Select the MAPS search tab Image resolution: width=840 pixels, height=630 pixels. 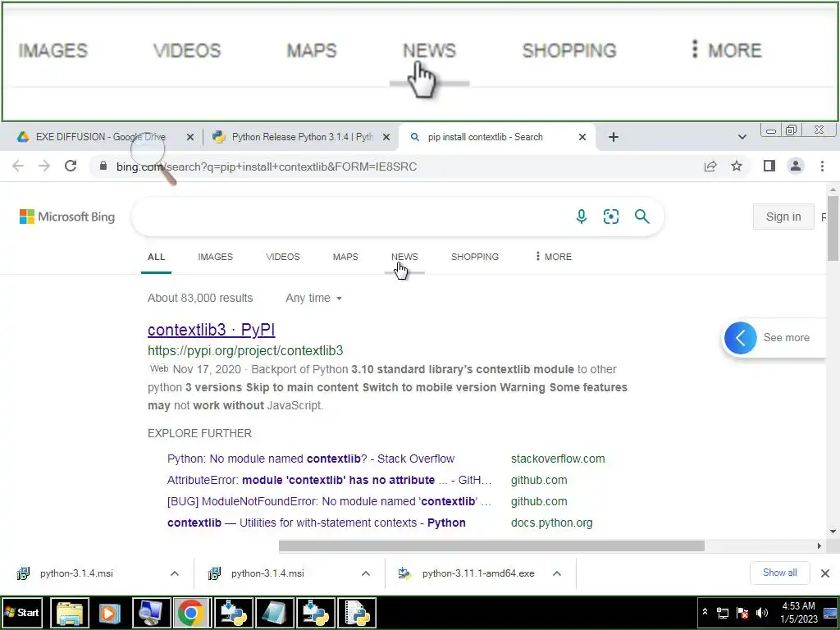[345, 257]
